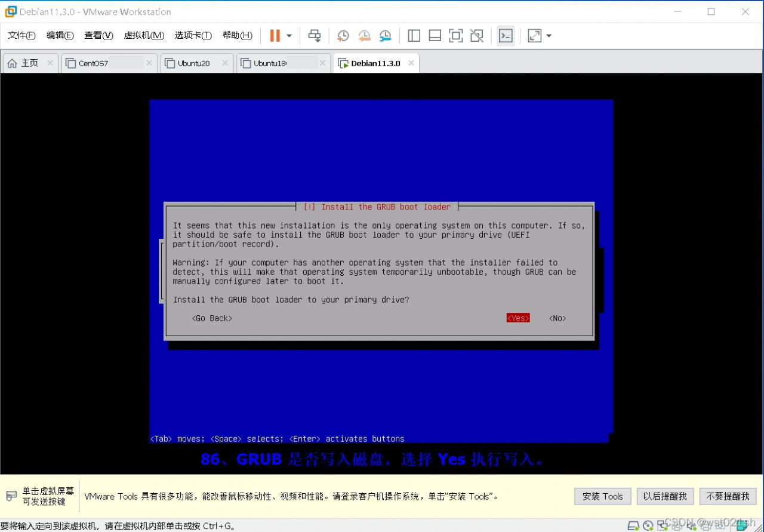Close the CentOS7 tab
This screenshot has height=532, width=764.
[149, 63]
